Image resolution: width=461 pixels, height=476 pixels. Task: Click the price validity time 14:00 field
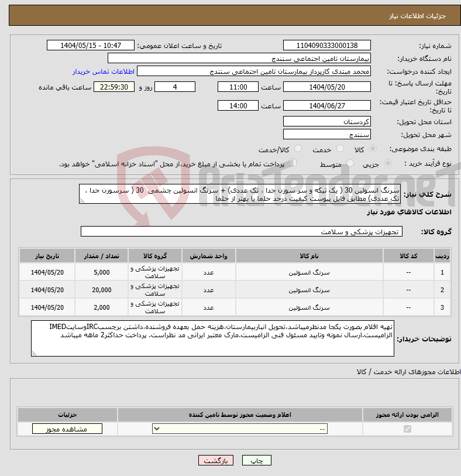(x=238, y=105)
